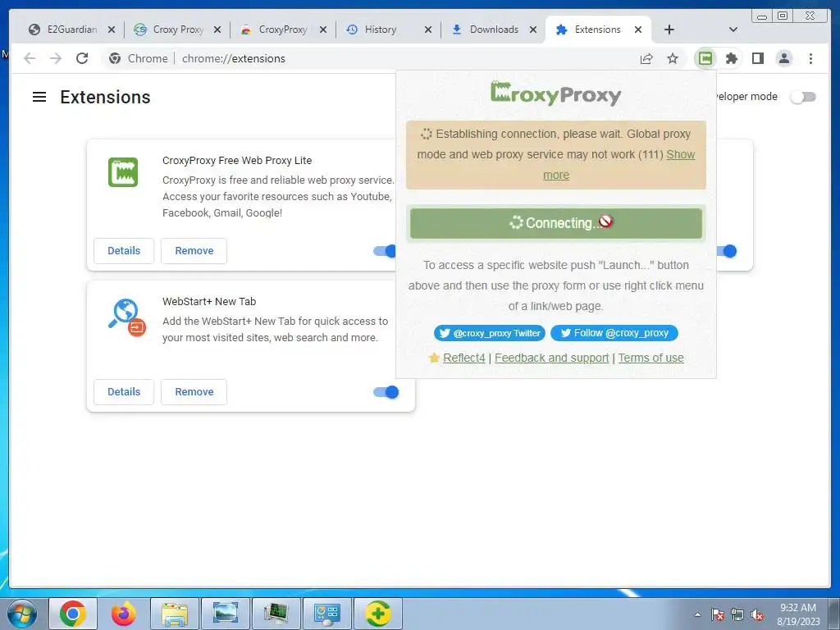Toggle Chrome side panel icon

tap(757, 58)
